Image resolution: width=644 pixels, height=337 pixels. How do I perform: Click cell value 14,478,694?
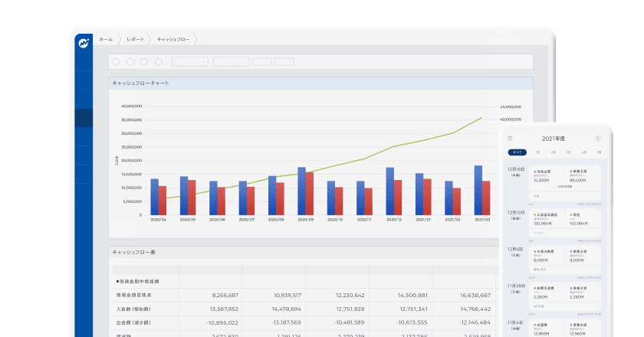287,309
